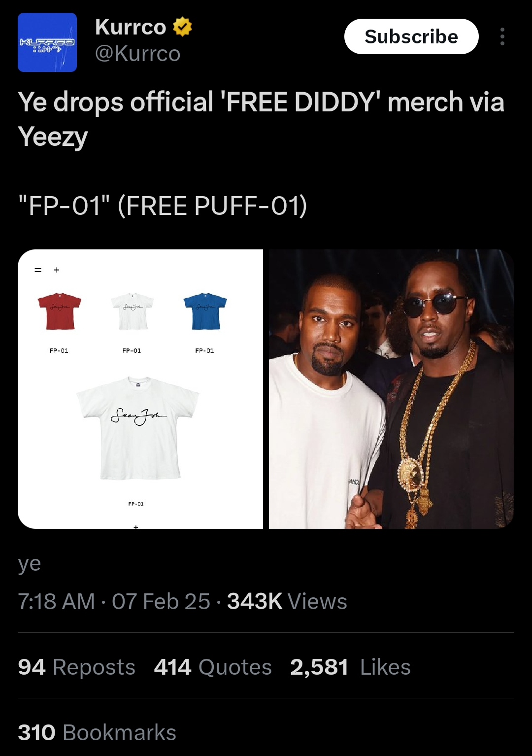Open the Kurrco profile avatar

[47, 42]
